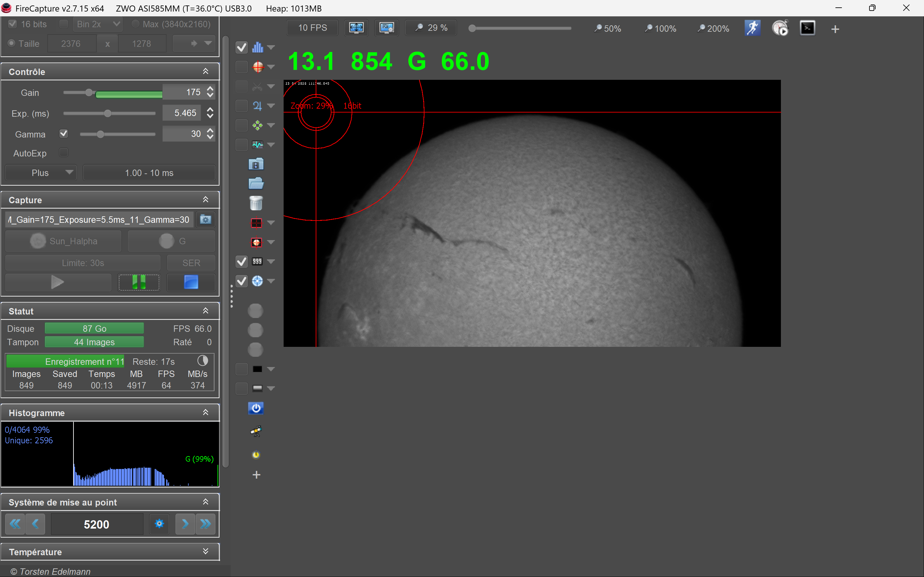This screenshot has height=577, width=924.
Task: Set zoom to 100%
Action: tap(661, 28)
